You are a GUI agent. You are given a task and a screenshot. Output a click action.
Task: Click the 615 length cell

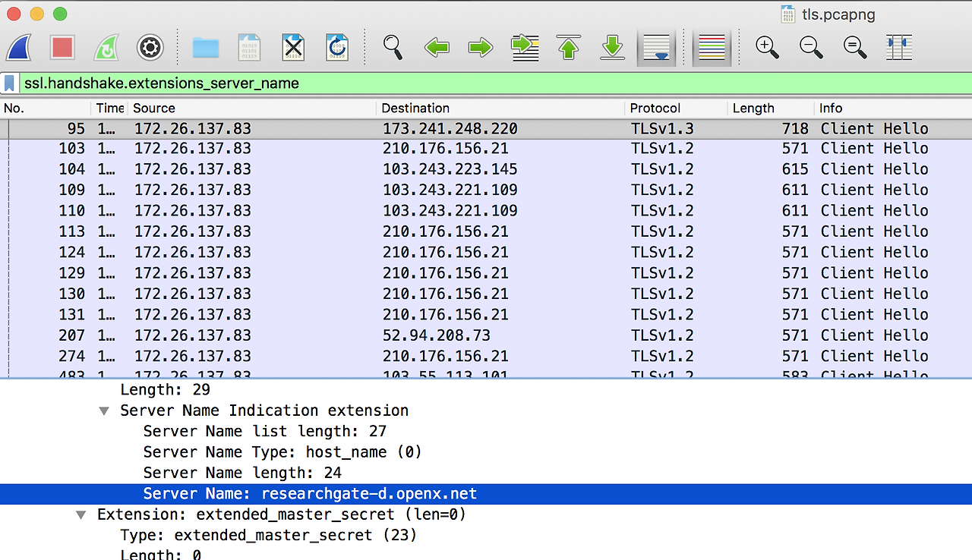click(x=795, y=169)
